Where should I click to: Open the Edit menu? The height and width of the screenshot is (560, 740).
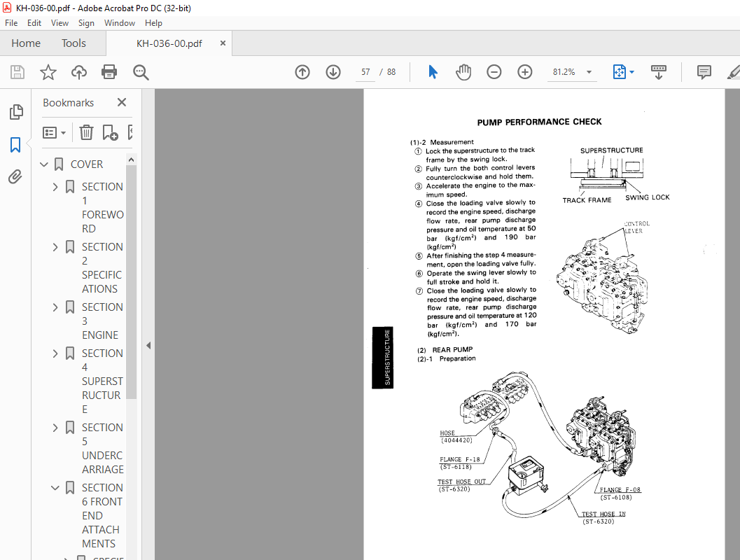pyautogui.click(x=34, y=22)
